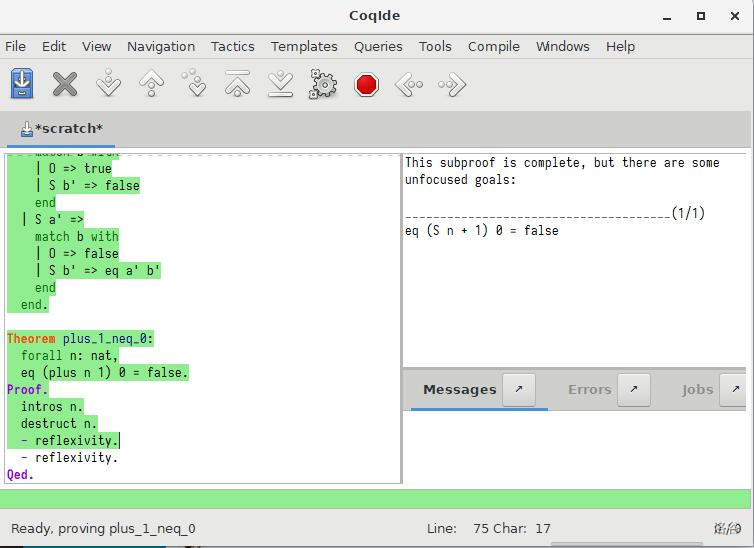
Task: Detach the Jobs panel with its arrow button
Action: tap(734, 390)
